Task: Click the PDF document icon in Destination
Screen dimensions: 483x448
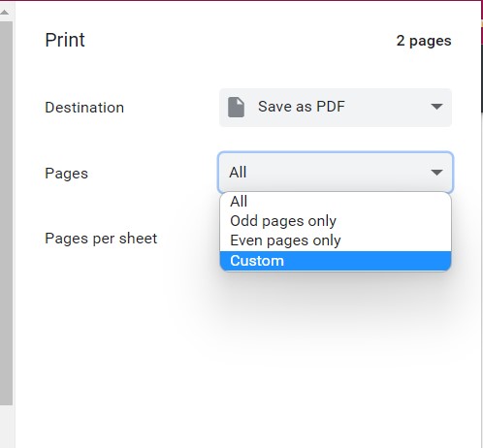Action: pos(236,107)
